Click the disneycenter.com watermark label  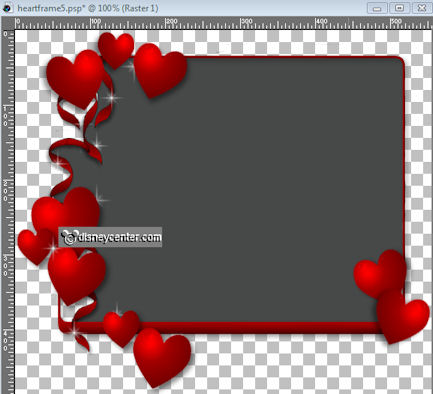(x=110, y=237)
